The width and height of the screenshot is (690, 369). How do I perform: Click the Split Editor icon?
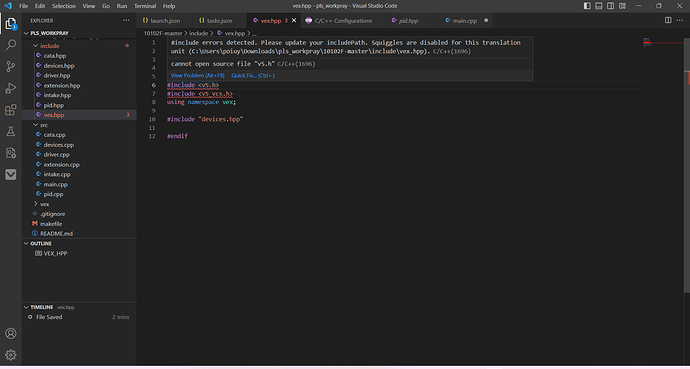pos(668,20)
